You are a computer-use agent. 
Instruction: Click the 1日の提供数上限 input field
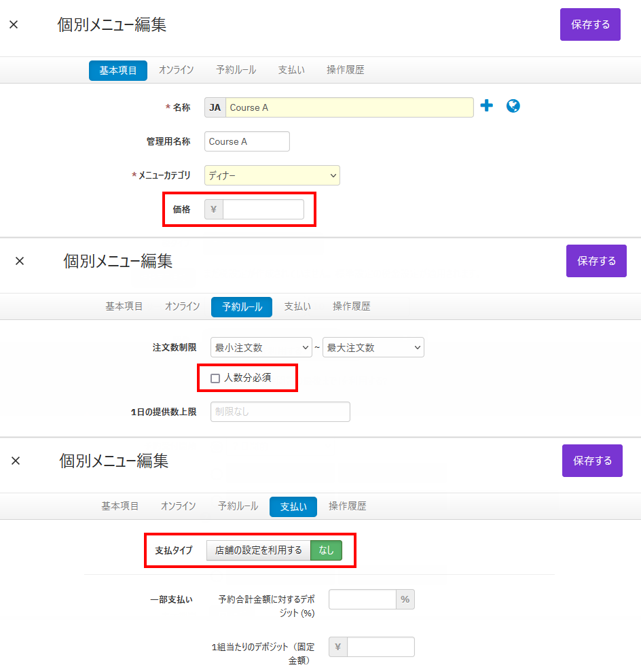point(280,412)
